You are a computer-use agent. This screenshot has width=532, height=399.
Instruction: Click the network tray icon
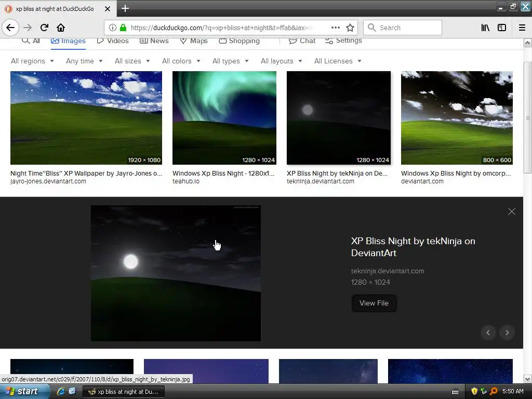(x=484, y=391)
